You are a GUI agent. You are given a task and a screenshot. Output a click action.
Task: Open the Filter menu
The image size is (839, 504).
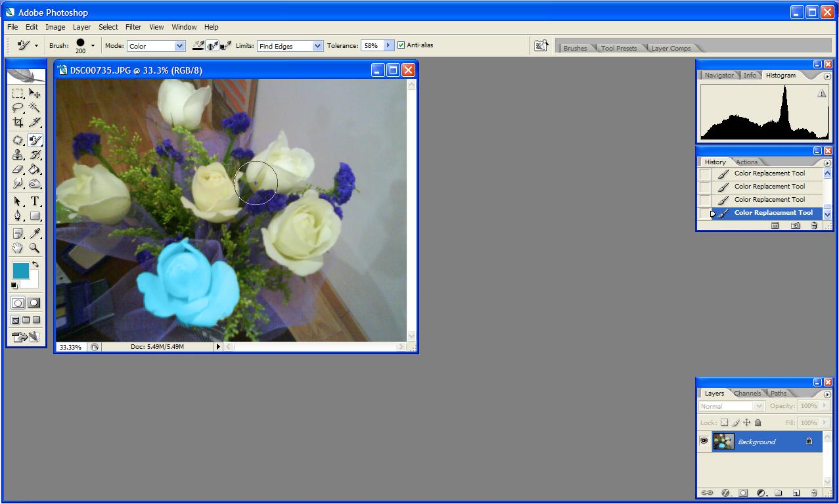[x=133, y=27]
